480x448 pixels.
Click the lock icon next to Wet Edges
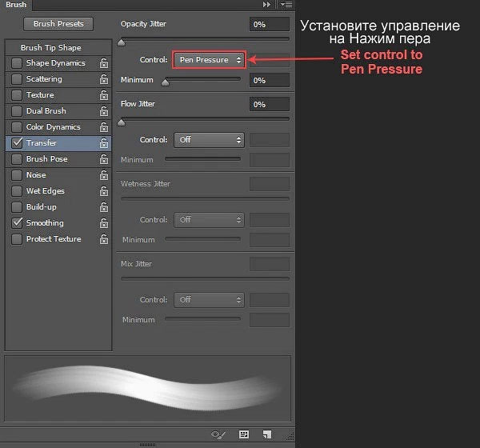point(104,190)
